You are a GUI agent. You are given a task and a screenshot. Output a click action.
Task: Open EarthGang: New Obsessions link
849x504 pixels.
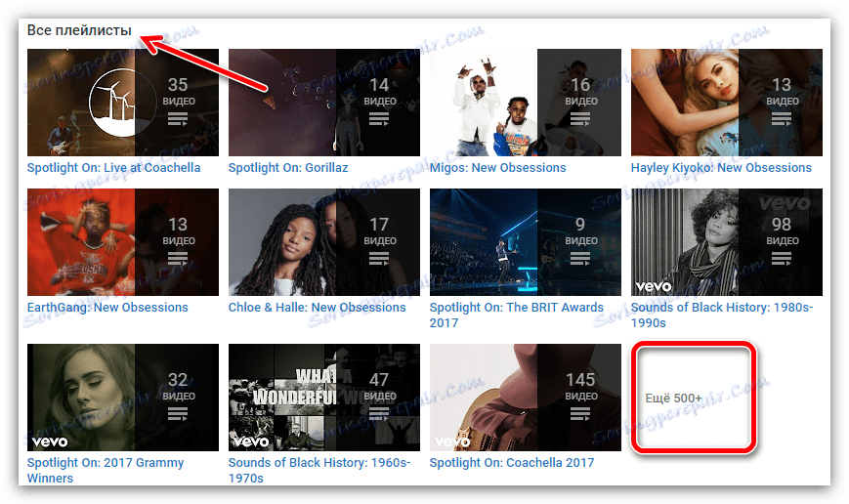click(107, 308)
